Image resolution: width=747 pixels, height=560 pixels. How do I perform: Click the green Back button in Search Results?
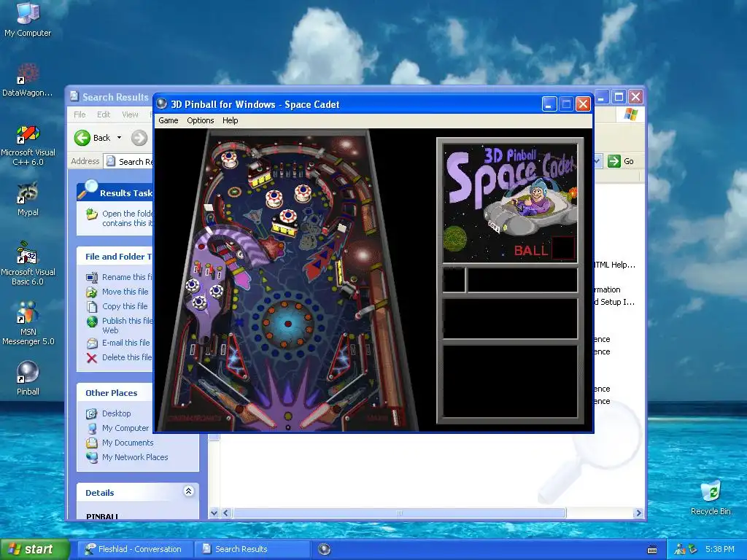[93, 138]
